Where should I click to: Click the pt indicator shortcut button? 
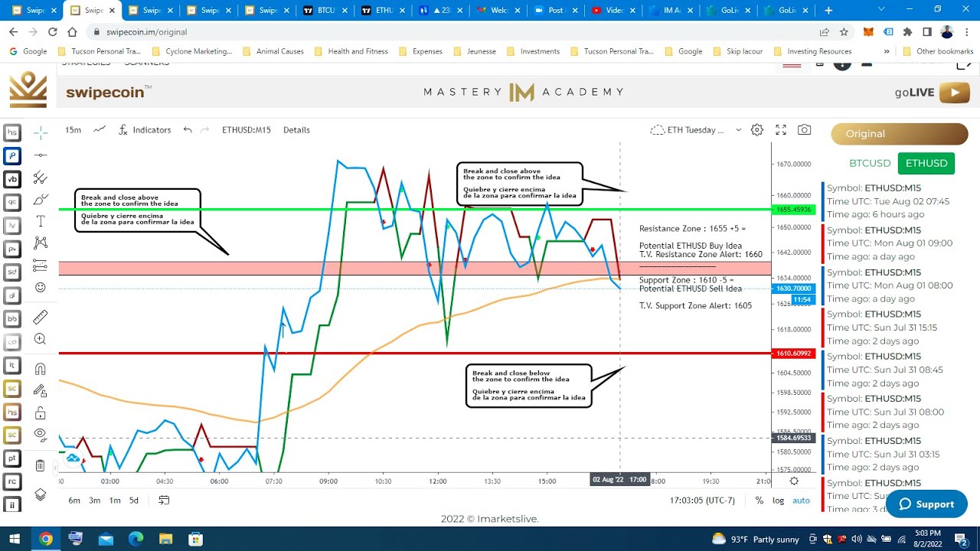click(12, 458)
